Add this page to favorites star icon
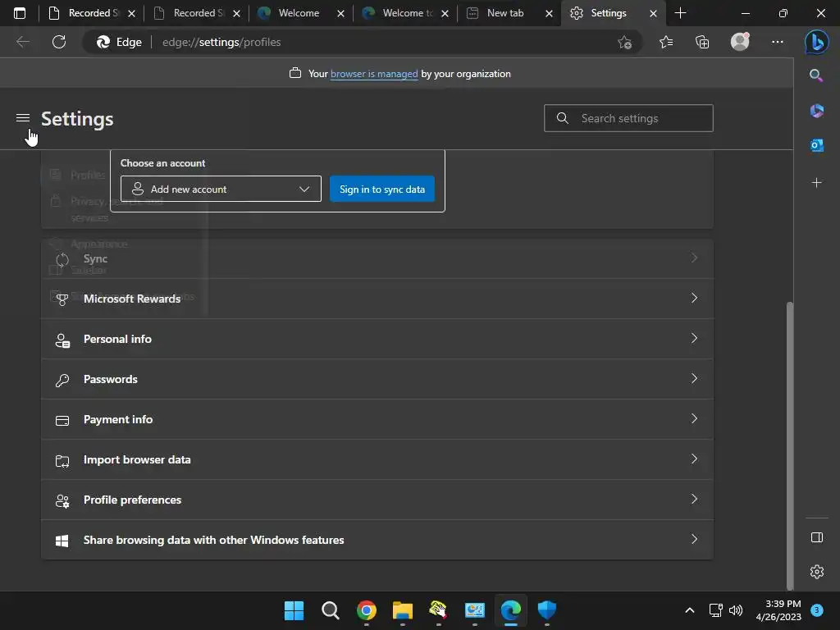Image resolution: width=840 pixels, height=630 pixels. coord(624,42)
